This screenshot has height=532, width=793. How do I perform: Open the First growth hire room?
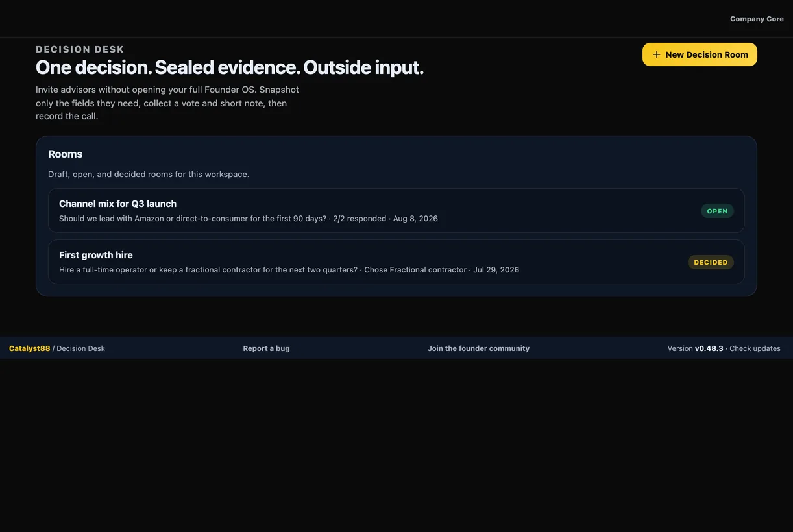tap(396, 261)
